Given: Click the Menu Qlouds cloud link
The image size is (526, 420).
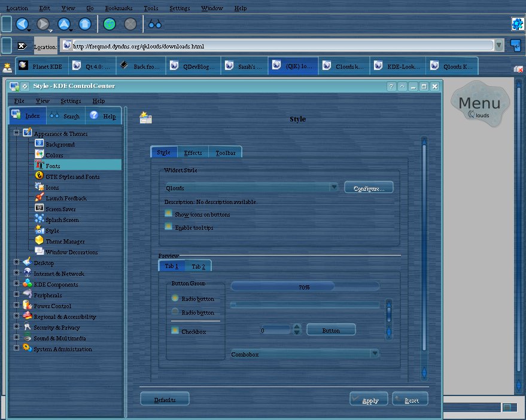Looking at the screenshot, I should [480, 105].
